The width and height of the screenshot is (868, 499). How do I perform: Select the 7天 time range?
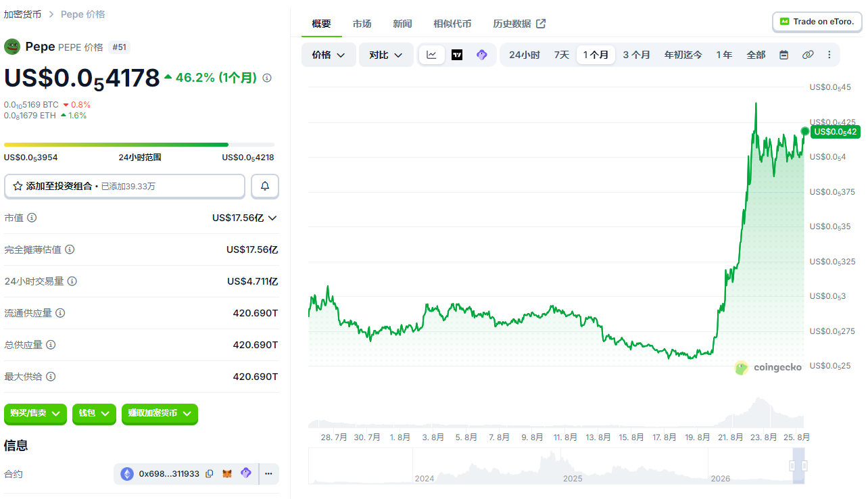tap(562, 55)
